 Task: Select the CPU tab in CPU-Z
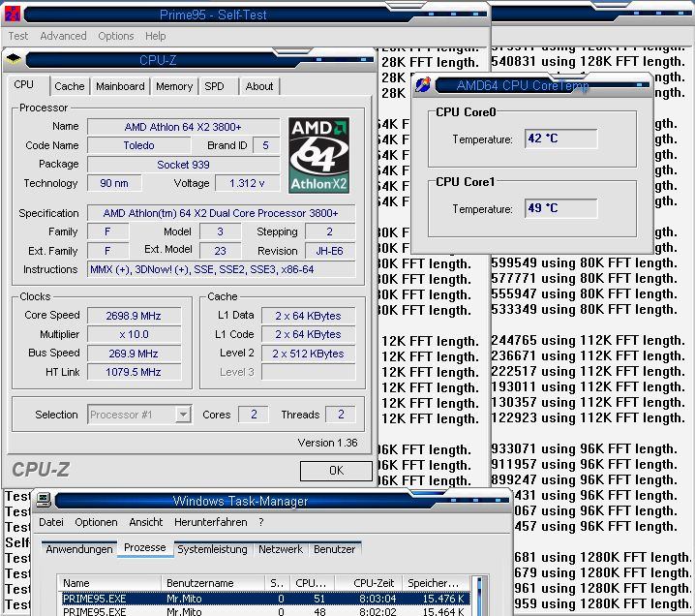coord(24,84)
